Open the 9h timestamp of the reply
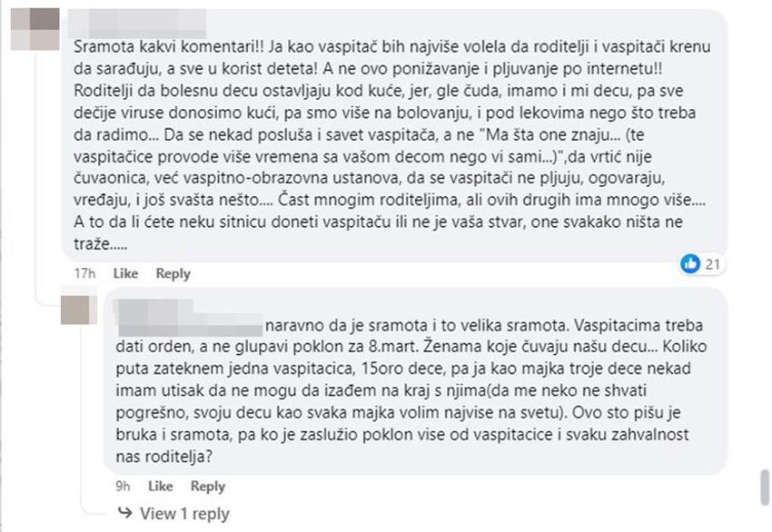Screen dimensions: 772x532 123,486
